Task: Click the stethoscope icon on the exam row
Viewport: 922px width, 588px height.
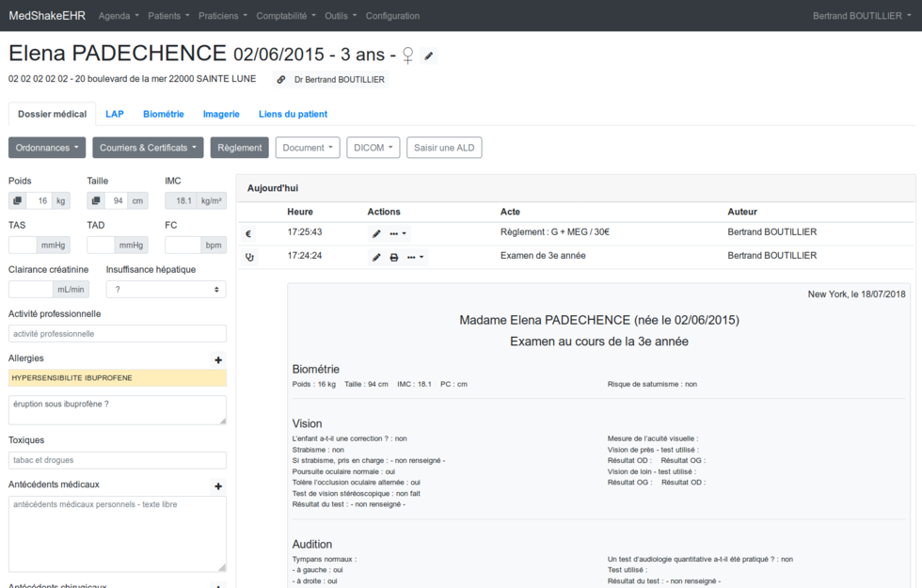Action: point(249,257)
